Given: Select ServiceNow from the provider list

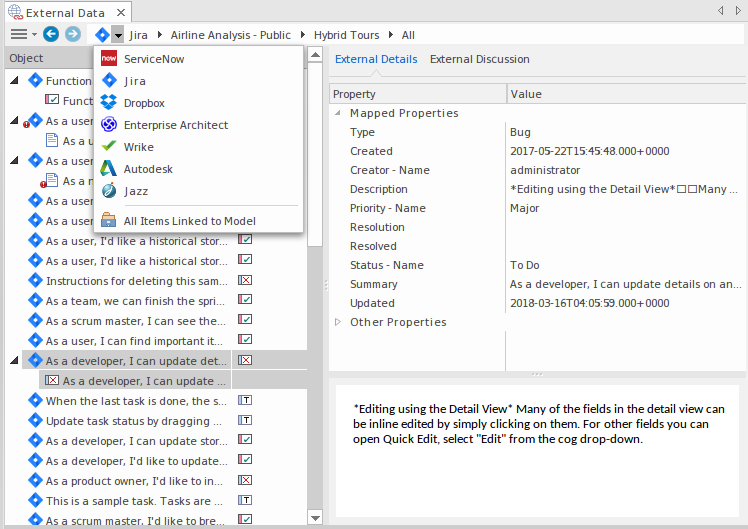Looking at the screenshot, I should (153, 59).
